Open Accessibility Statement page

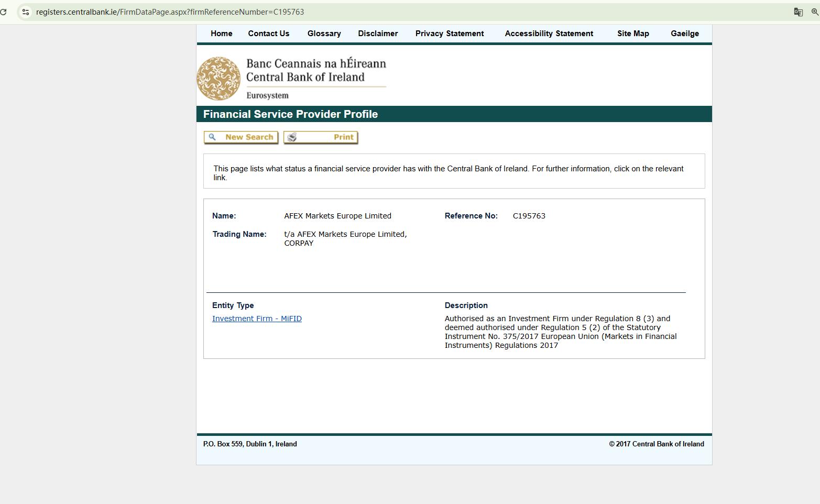coord(549,34)
